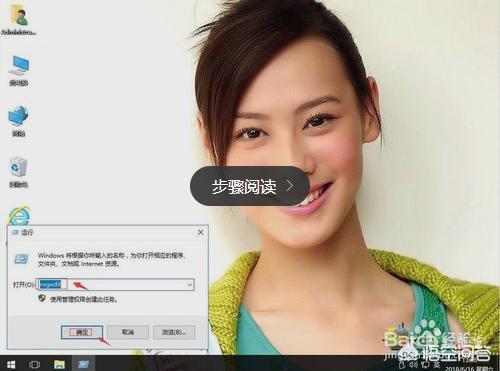The image size is (500, 371).
Task: Select the Recycle Bin desktop icon
Action: point(19,172)
